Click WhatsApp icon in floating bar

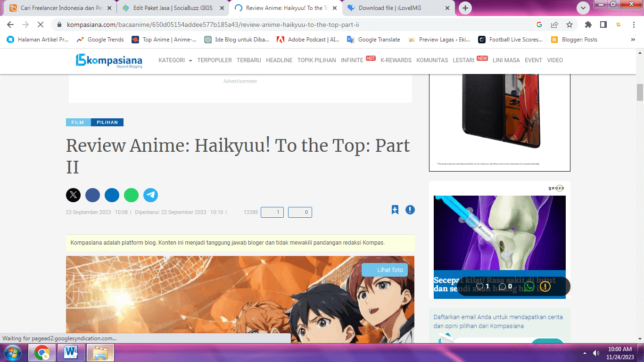(x=529, y=286)
